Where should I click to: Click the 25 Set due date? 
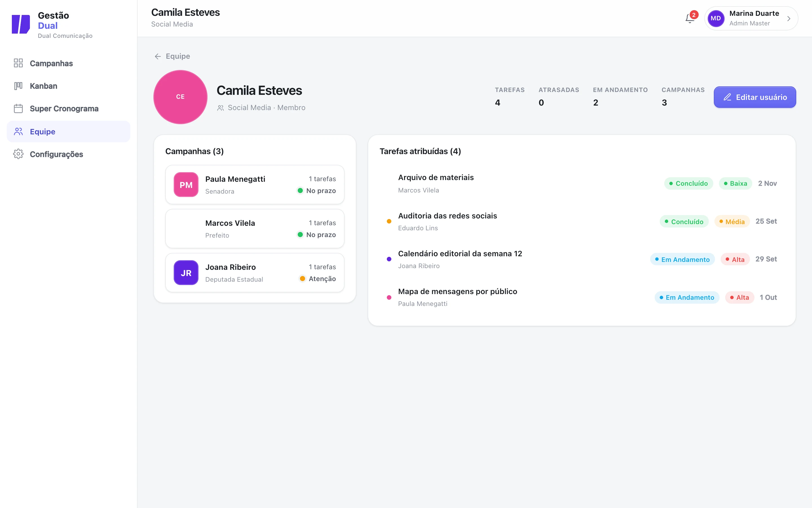pos(766,222)
